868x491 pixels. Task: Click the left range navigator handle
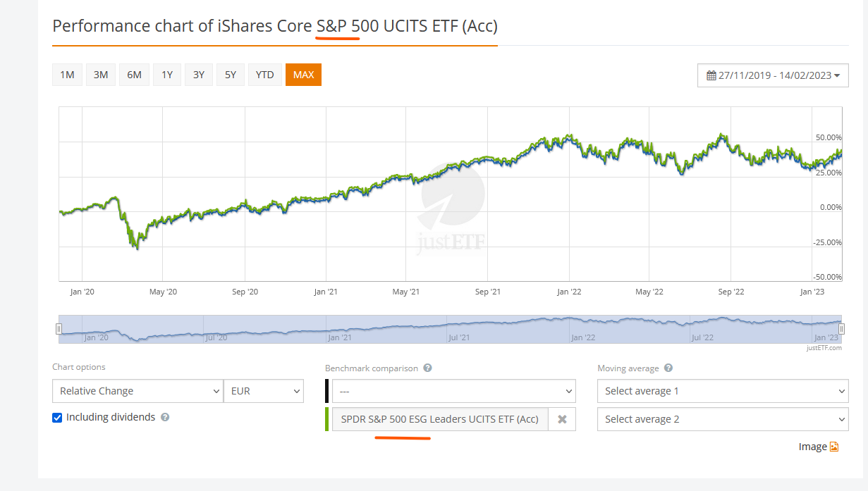[x=59, y=328]
